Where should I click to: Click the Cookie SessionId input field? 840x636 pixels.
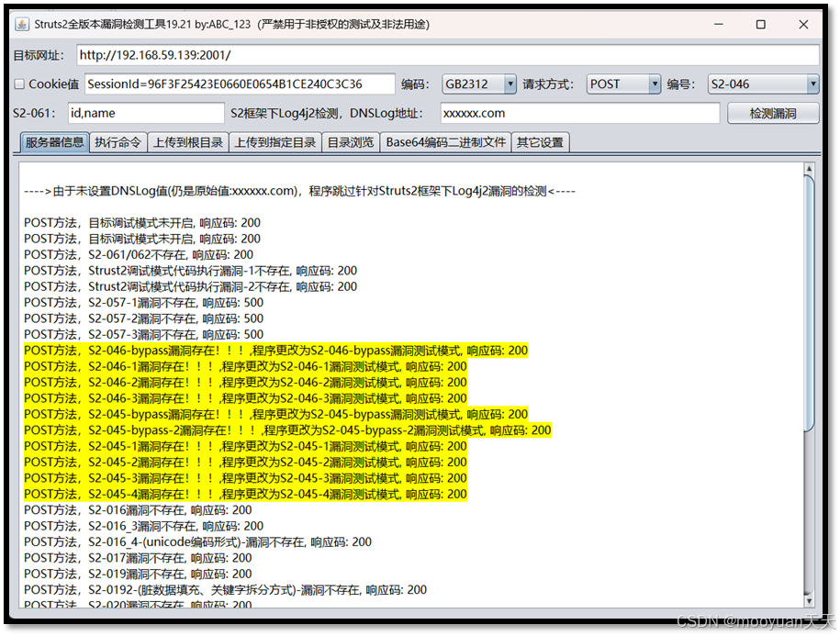click(240, 84)
